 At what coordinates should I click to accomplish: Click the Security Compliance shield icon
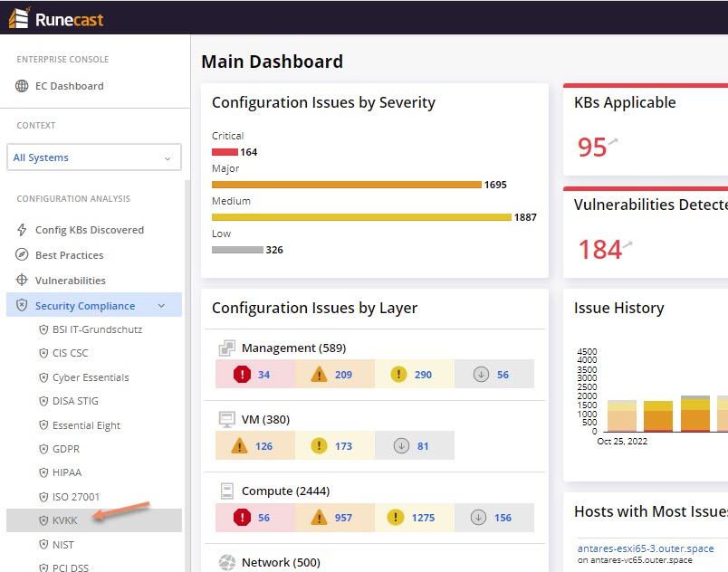22,305
